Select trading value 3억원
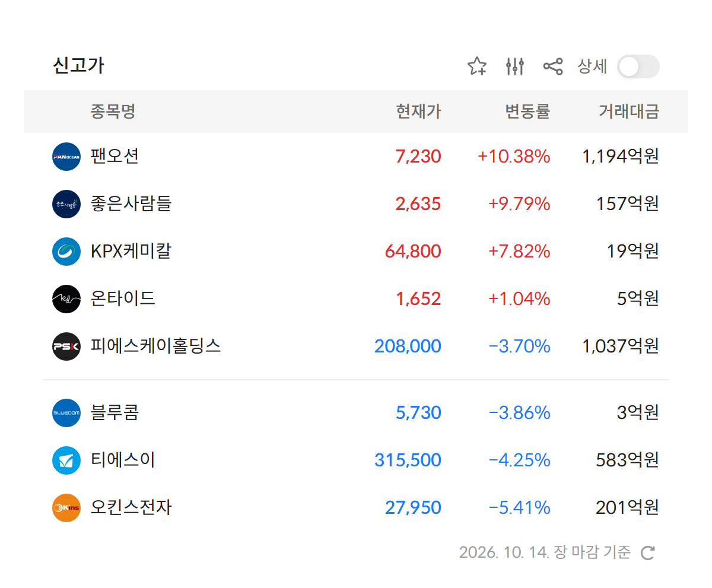The image size is (712, 588). [638, 413]
